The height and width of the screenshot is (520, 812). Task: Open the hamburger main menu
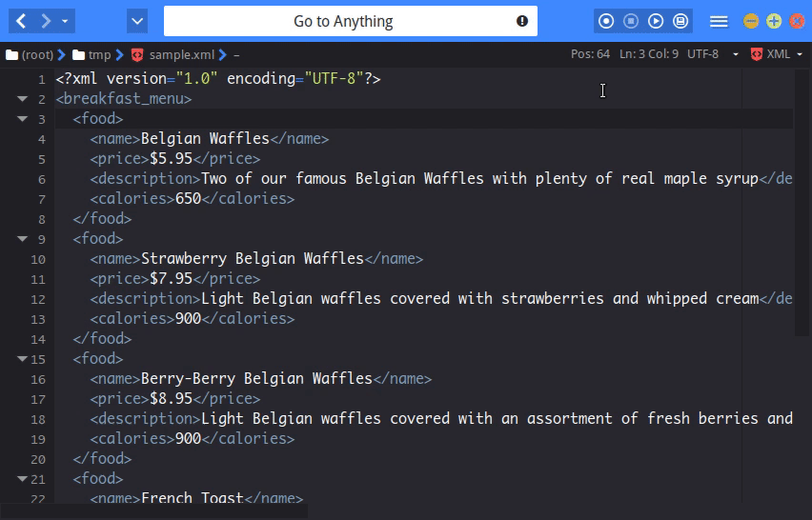click(x=719, y=21)
